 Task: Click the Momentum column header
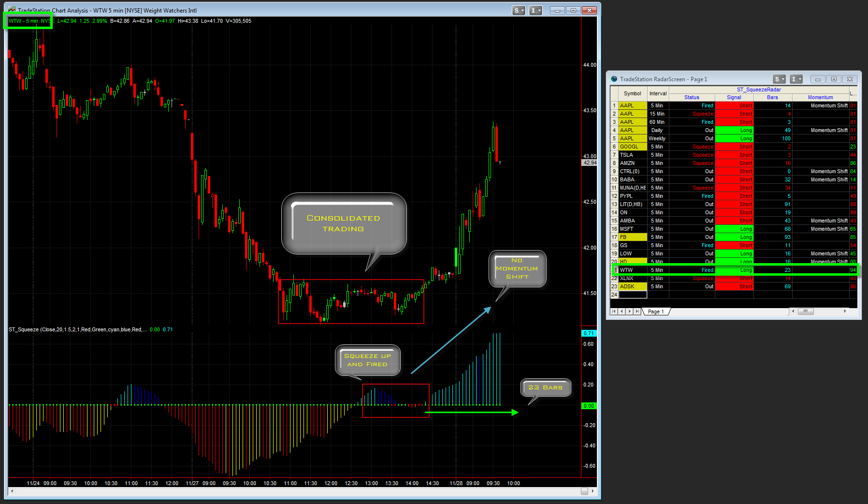(x=820, y=97)
